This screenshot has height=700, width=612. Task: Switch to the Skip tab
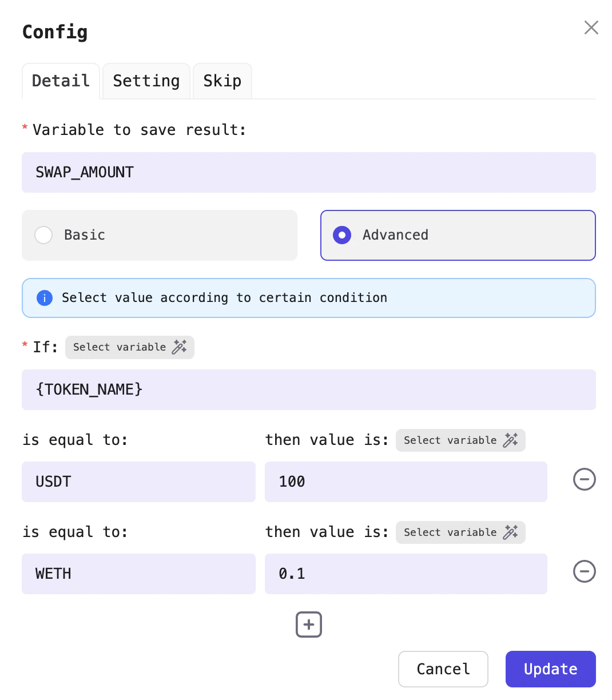222,81
